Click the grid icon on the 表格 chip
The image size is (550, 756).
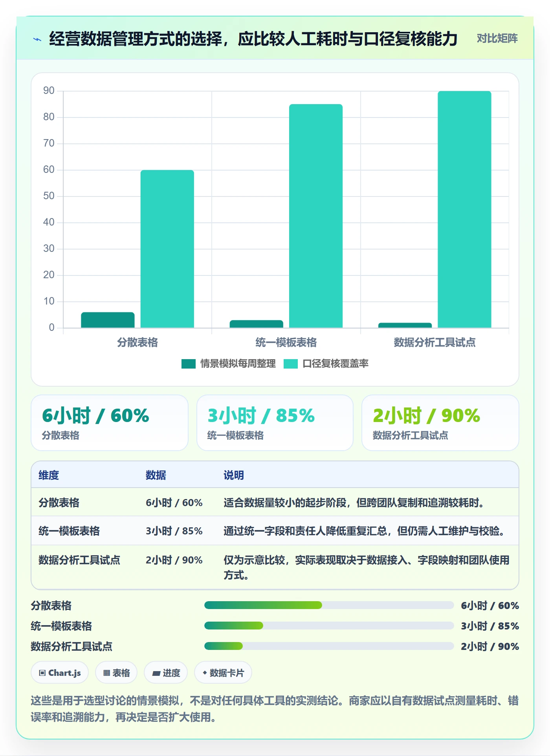coord(106,673)
